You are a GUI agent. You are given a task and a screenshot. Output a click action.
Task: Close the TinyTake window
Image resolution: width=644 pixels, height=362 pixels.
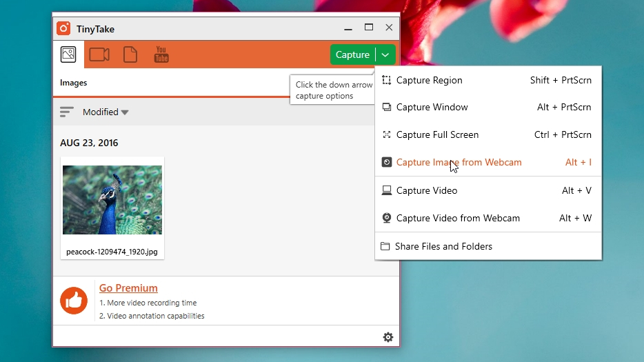389,27
